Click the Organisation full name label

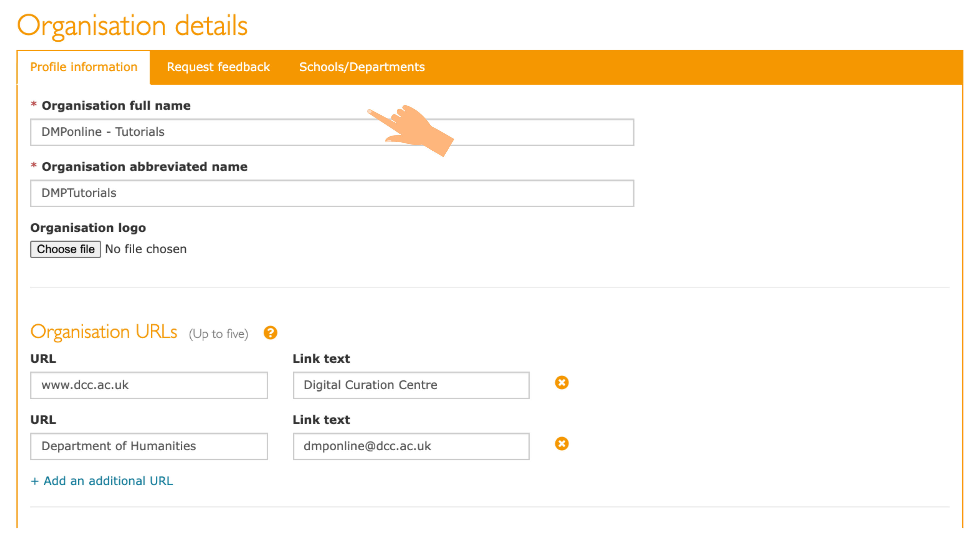click(116, 105)
